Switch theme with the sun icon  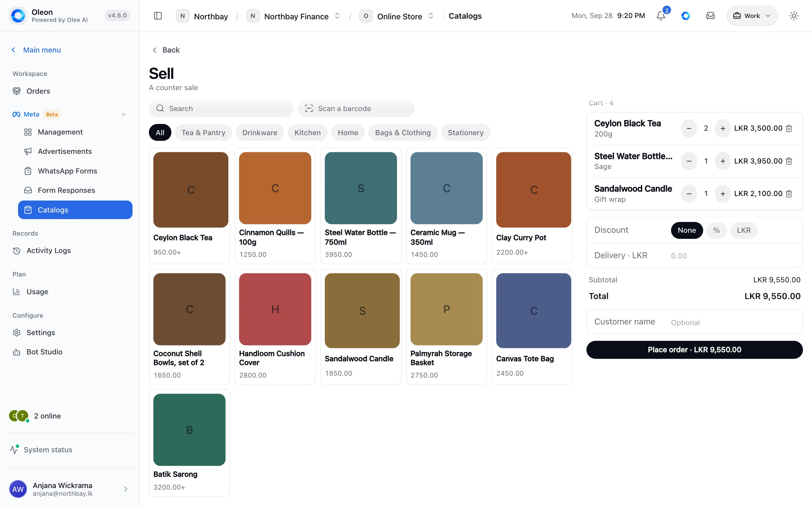point(794,16)
